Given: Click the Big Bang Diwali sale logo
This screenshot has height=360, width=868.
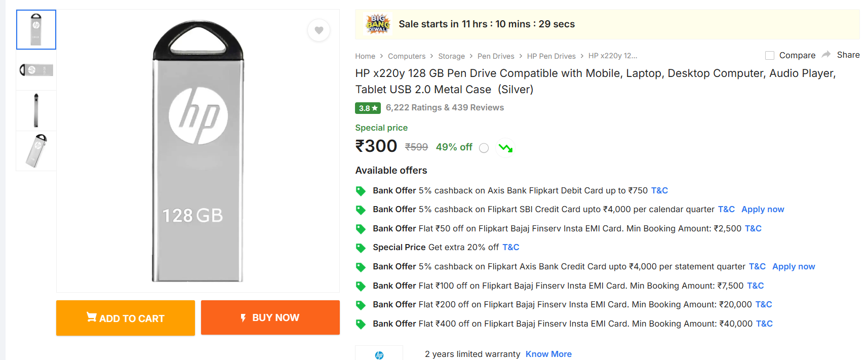Looking at the screenshot, I should point(378,24).
